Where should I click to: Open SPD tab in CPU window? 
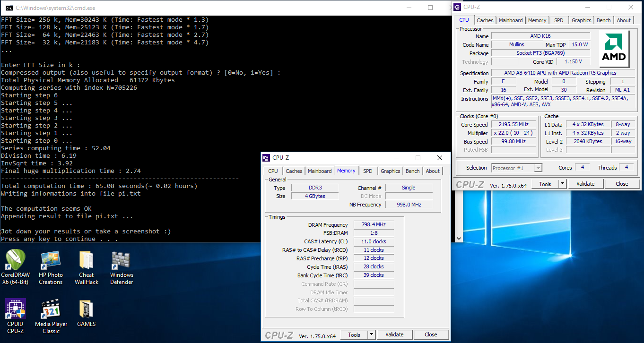tap(559, 20)
